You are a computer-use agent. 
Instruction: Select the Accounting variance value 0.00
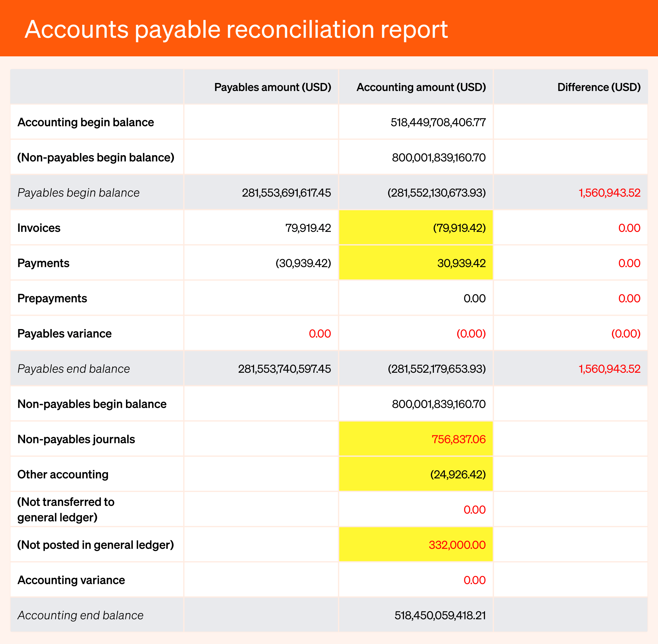pyautogui.click(x=475, y=580)
